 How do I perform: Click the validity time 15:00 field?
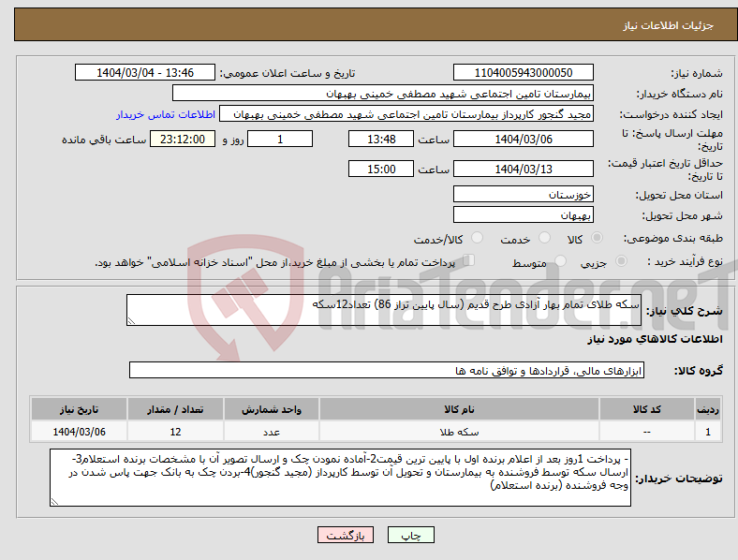(381, 169)
